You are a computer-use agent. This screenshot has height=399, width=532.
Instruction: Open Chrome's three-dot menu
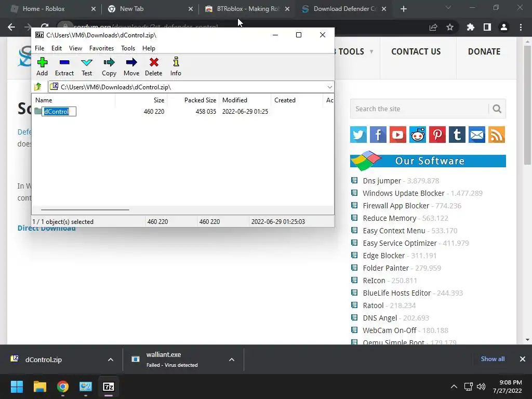pos(521,27)
